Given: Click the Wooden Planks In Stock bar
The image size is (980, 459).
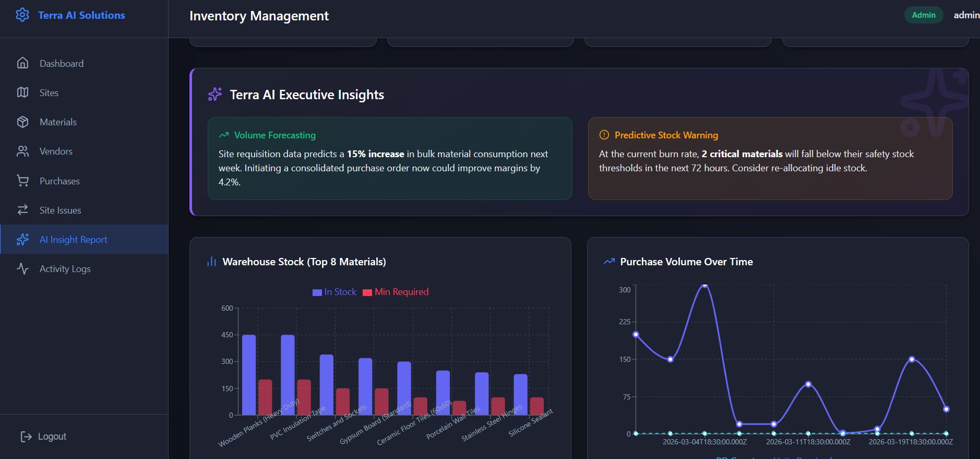Looking at the screenshot, I should point(249,375).
